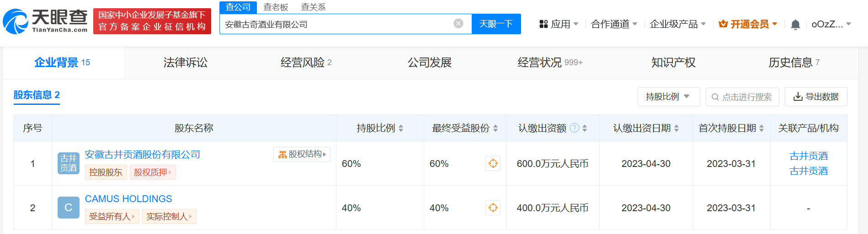This screenshot has height=234, width=868.
Task: Open first 古井贡酒 related product link
Action: [809, 156]
